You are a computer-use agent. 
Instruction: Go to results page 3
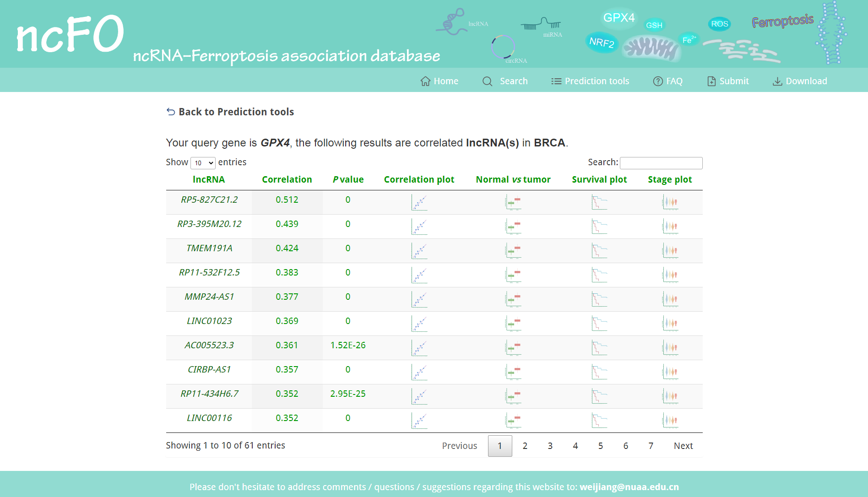(550, 446)
